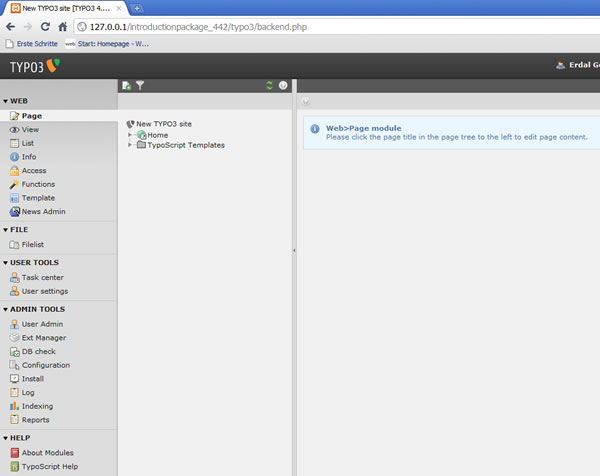
Task: Click the create new page icon
Action: (126, 86)
